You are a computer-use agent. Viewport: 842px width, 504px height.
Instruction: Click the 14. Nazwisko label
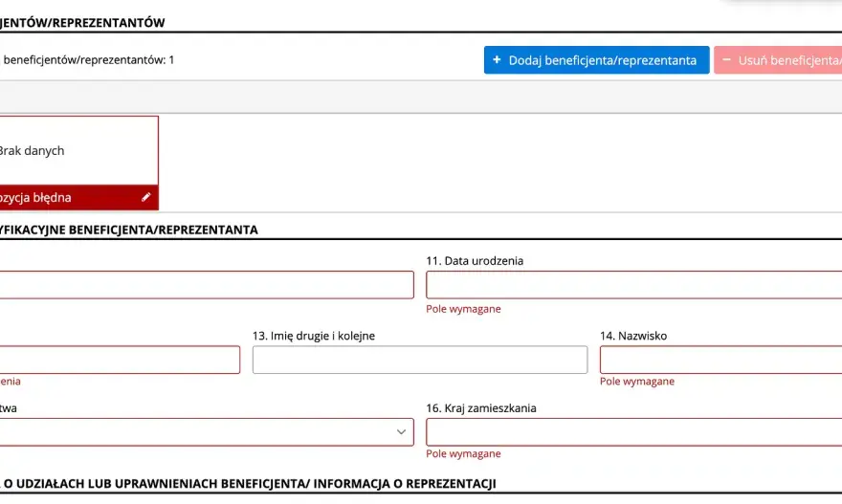633,336
